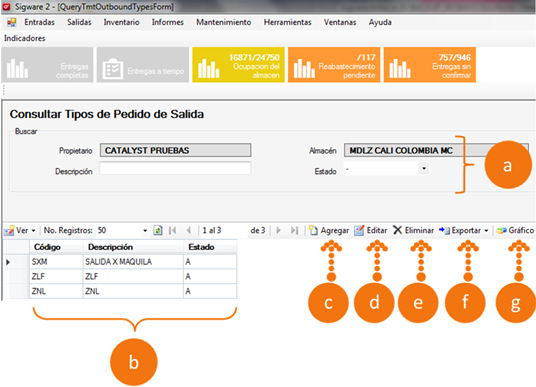Click the Agregar new record icon

coord(313,230)
